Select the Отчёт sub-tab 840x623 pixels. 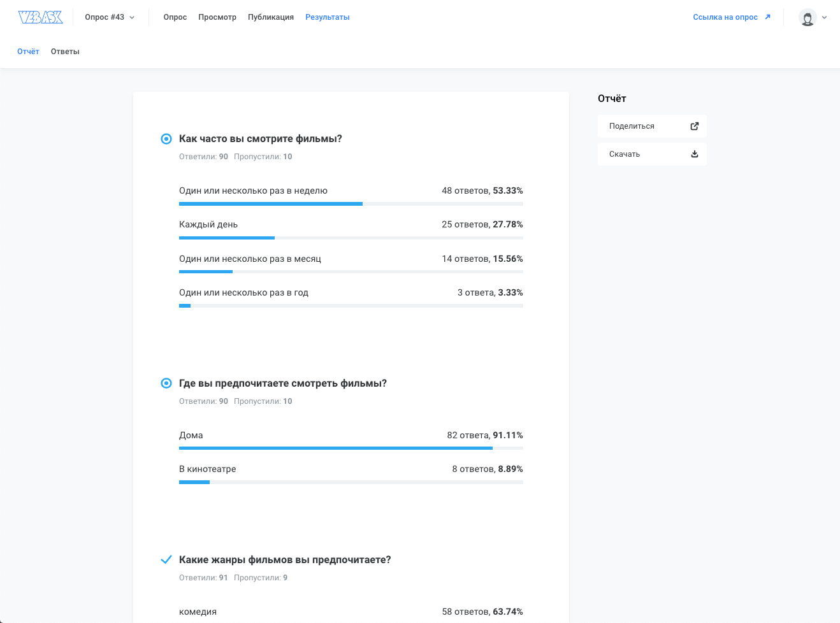pos(28,52)
